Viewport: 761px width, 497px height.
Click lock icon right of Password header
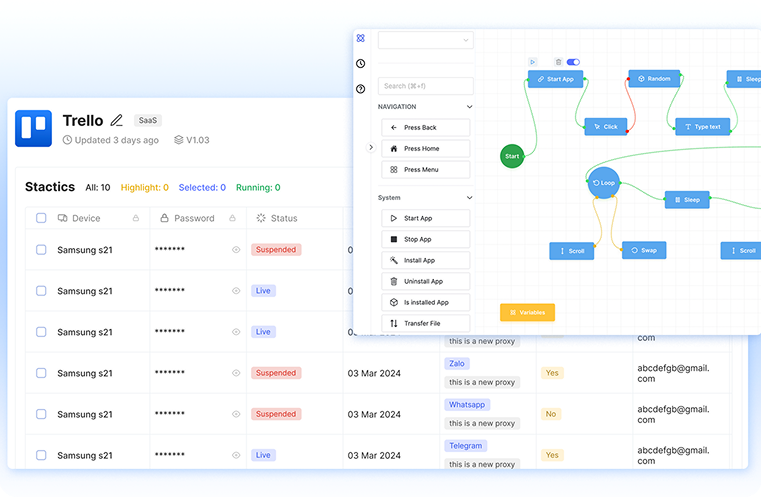232,218
